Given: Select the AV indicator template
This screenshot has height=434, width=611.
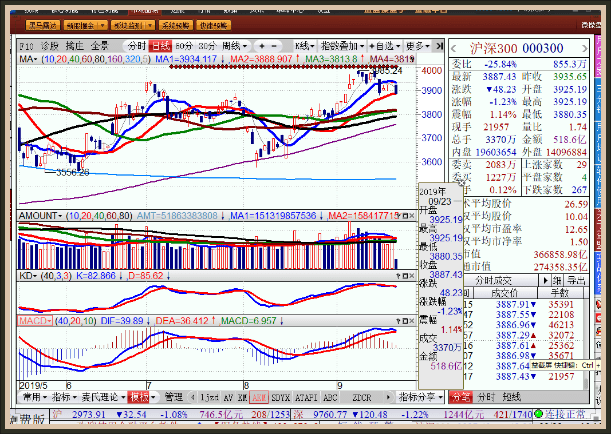Looking at the screenshot, I should [228, 397].
